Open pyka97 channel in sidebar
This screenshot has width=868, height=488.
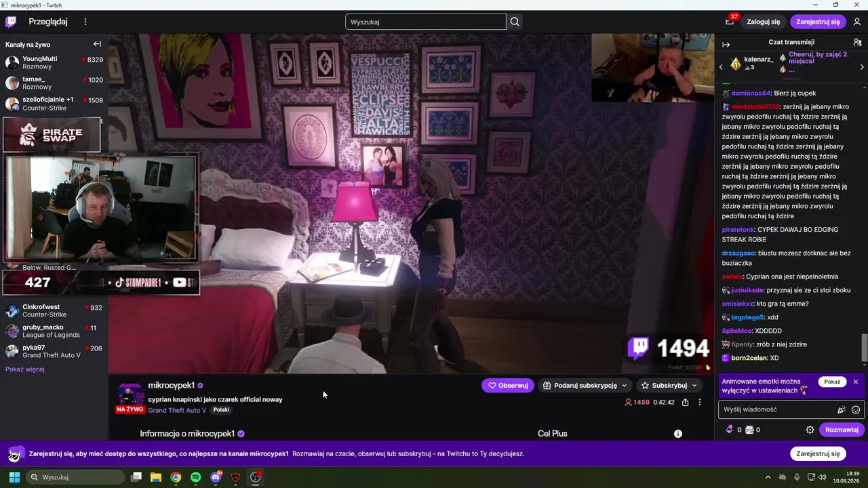click(54, 351)
